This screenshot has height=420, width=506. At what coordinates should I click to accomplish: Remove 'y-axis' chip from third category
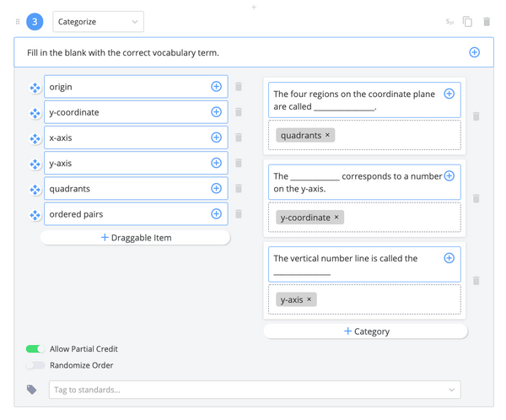(x=310, y=299)
